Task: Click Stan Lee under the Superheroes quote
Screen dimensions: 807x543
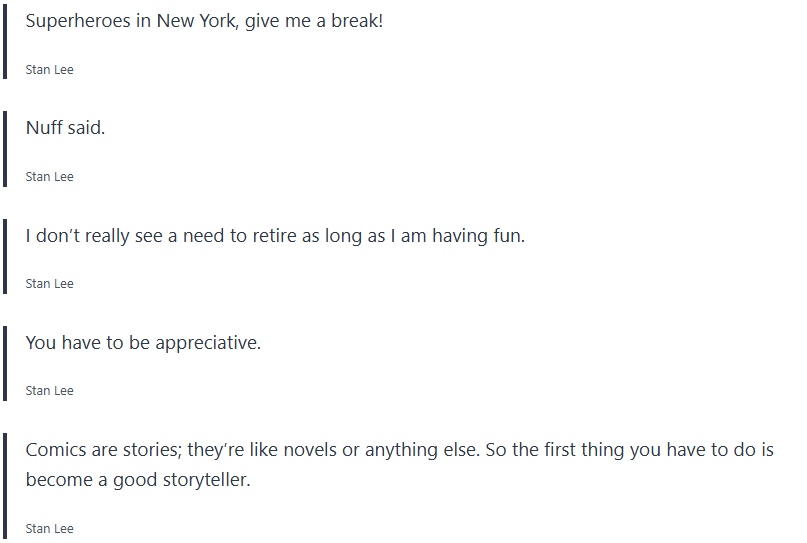Action: point(50,70)
